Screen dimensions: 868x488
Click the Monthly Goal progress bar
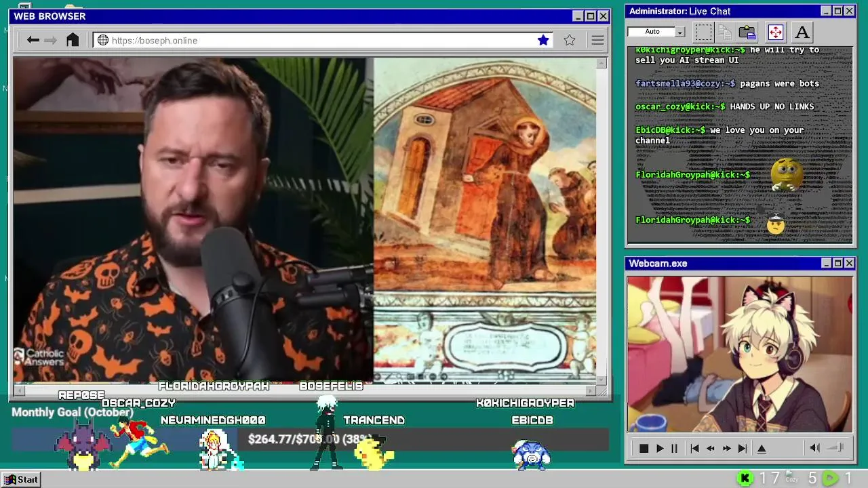(311, 439)
